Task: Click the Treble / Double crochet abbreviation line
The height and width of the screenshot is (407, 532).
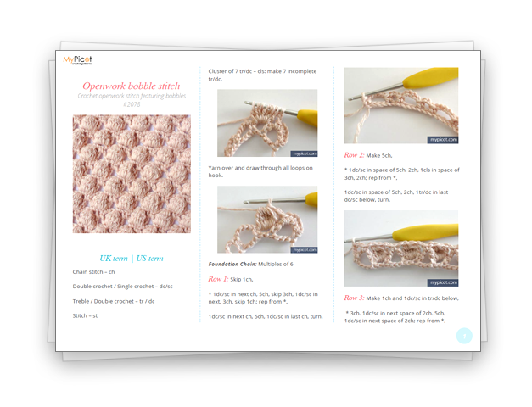Action: point(114,301)
